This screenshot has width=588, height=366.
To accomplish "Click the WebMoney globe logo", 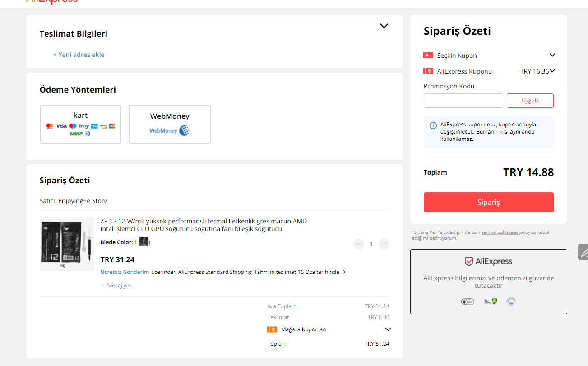I will point(184,131).
